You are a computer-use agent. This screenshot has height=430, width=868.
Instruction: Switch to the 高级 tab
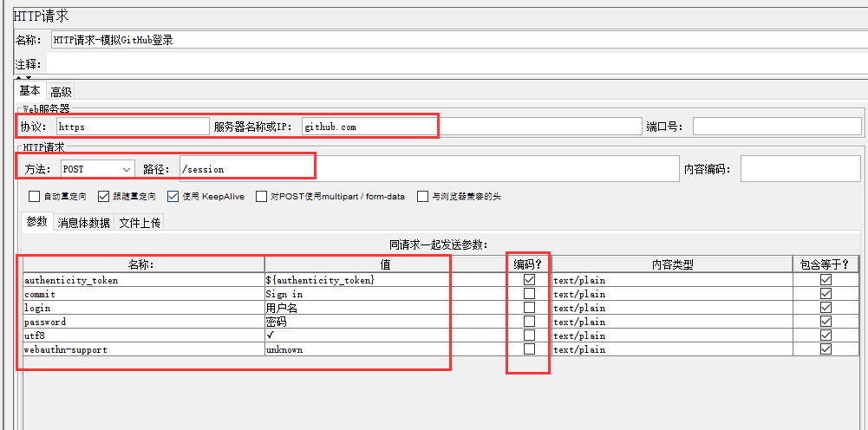tap(61, 91)
